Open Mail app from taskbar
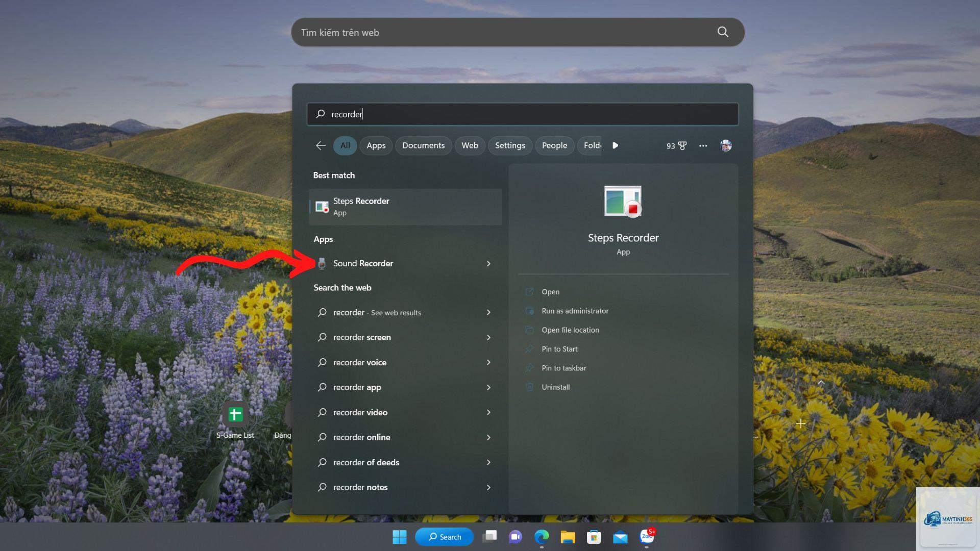Viewport: 980px width, 551px height. [620, 537]
